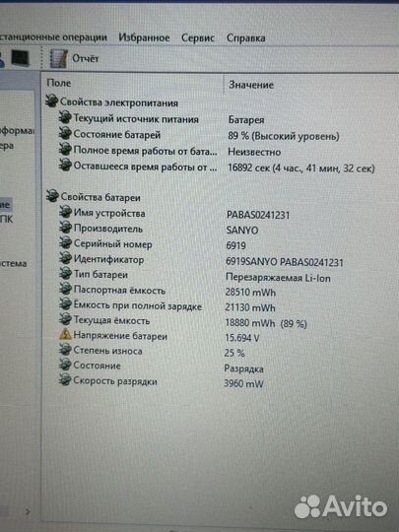Select the Батарея power source value
This screenshot has width=399, height=532.
[x=246, y=120]
